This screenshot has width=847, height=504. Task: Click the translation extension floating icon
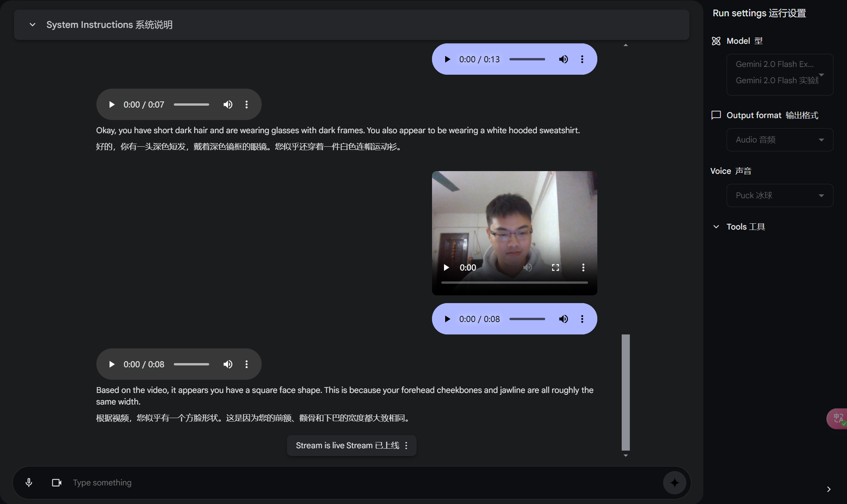click(838, 418)
